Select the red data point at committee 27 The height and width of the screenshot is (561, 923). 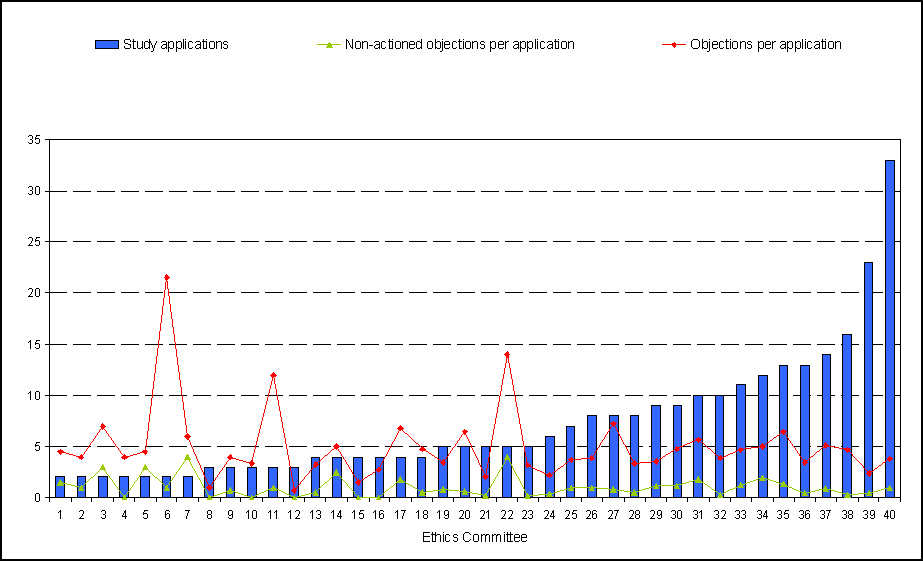click(613, 424)
